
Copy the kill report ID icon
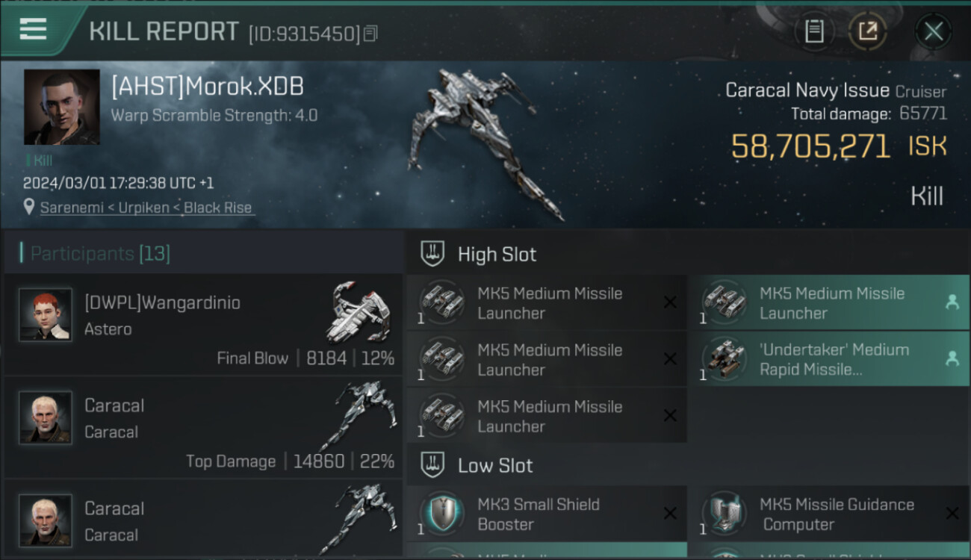tap(371, 34)
